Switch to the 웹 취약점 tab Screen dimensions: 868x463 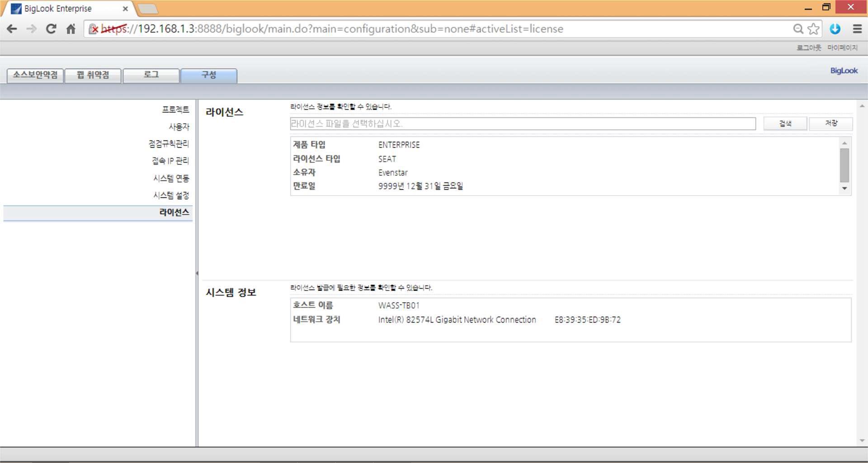coord(93,75)
